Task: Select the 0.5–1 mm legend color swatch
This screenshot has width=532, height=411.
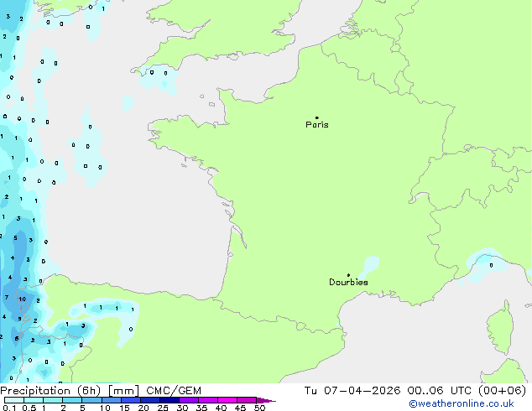Action: point(34,400)
